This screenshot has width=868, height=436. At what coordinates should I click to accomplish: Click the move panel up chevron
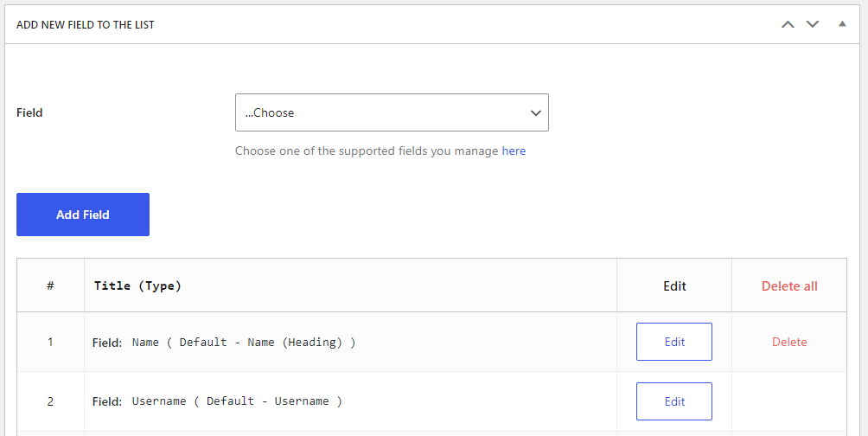pyautogui.click(x=788, y=24)
